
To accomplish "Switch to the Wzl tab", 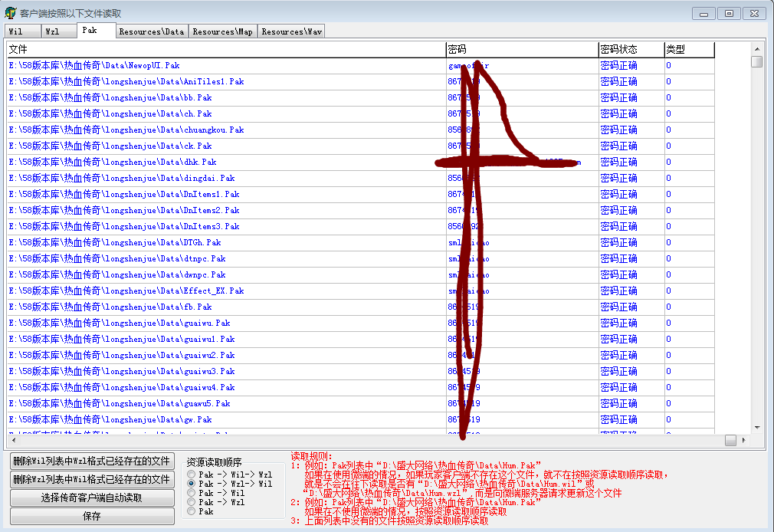I will pos(59,31).
